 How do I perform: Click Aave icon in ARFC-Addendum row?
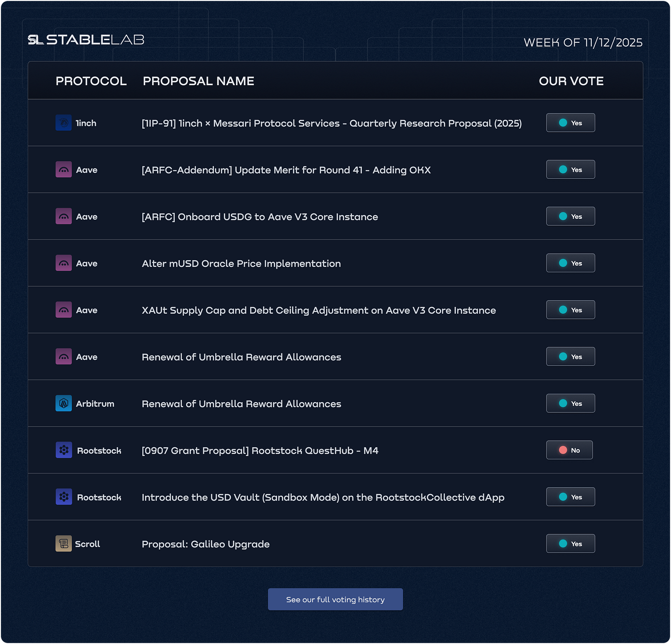coord(64,170)
